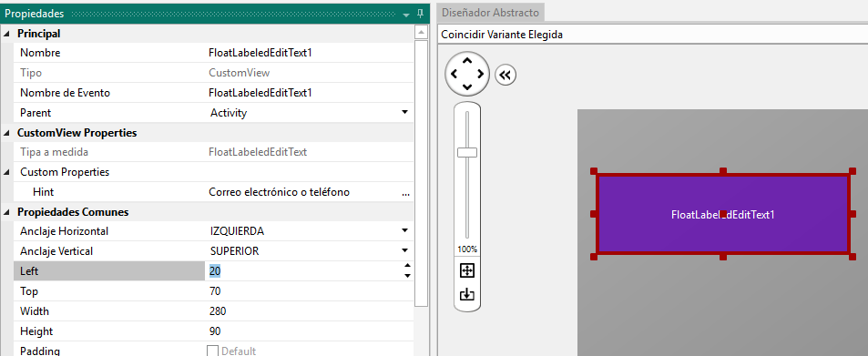The image size is (868, 356).
Task: Switch to the Diseñador Abstracto tab
Action: [x=490, y=12]
